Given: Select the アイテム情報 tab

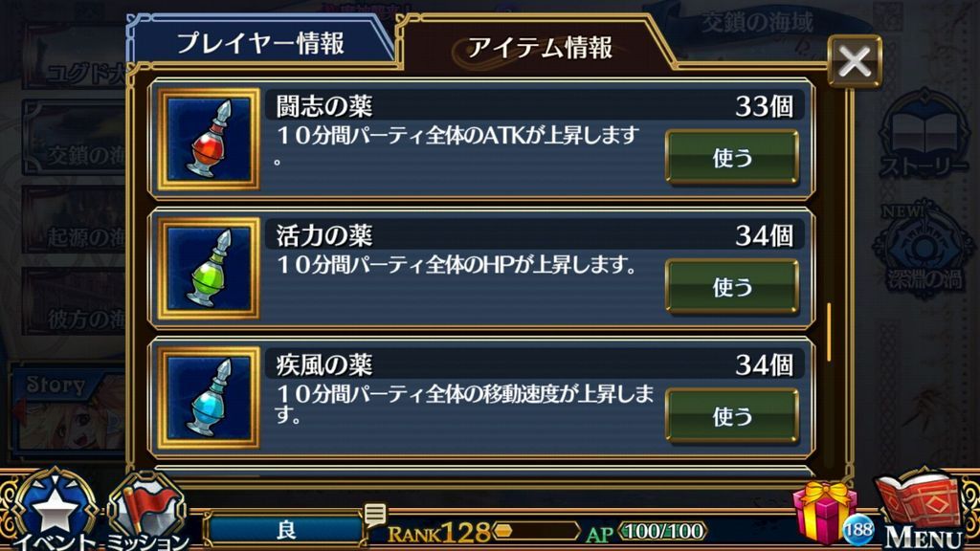Looking at the screenshot, I should coord(539,48).
